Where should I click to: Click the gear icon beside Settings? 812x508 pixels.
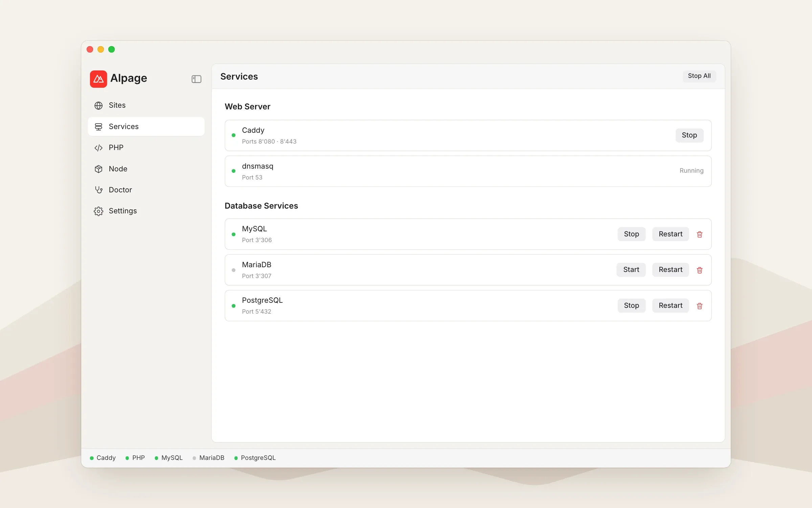pos(98,211)
